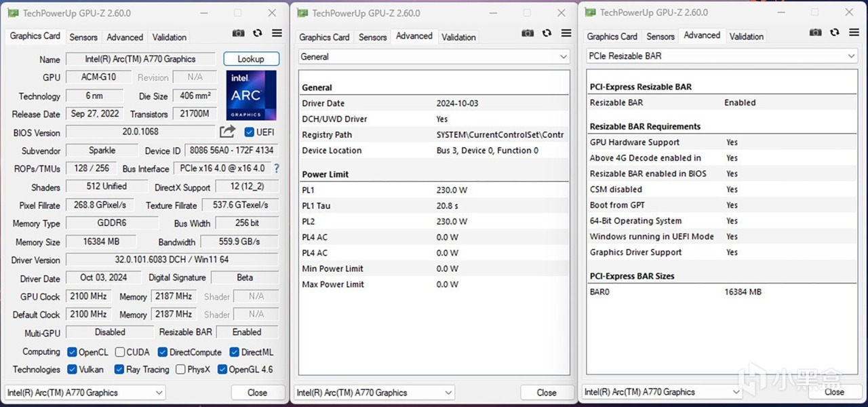868x407 pixels.
Task: Switch to Validation tab in the left window
Action: [169, 37]
